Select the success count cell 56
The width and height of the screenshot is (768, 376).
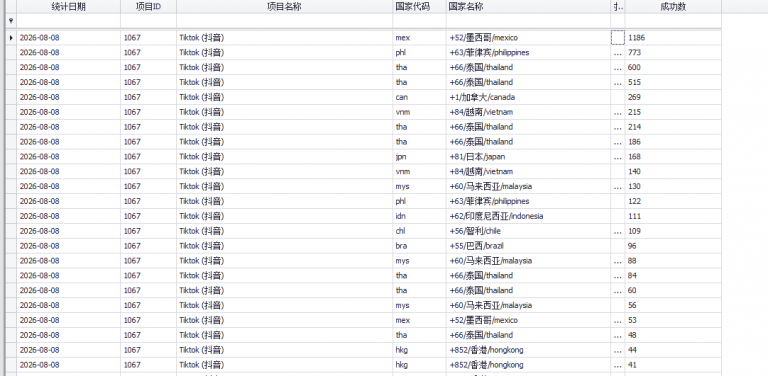pyautogui.click(x=673, y=306)
